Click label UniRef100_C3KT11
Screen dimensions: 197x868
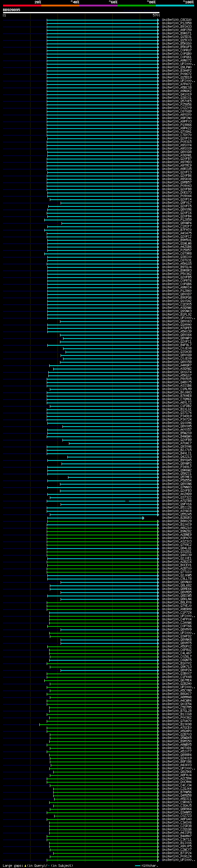pyautogui.click(x=177, y=839)
